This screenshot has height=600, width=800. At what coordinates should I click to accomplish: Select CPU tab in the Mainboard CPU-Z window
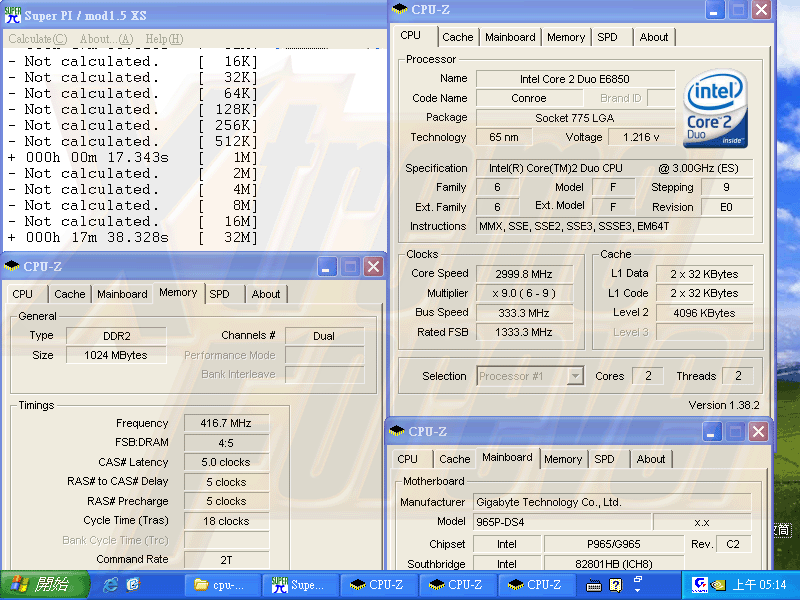click(x=407, y=459)
